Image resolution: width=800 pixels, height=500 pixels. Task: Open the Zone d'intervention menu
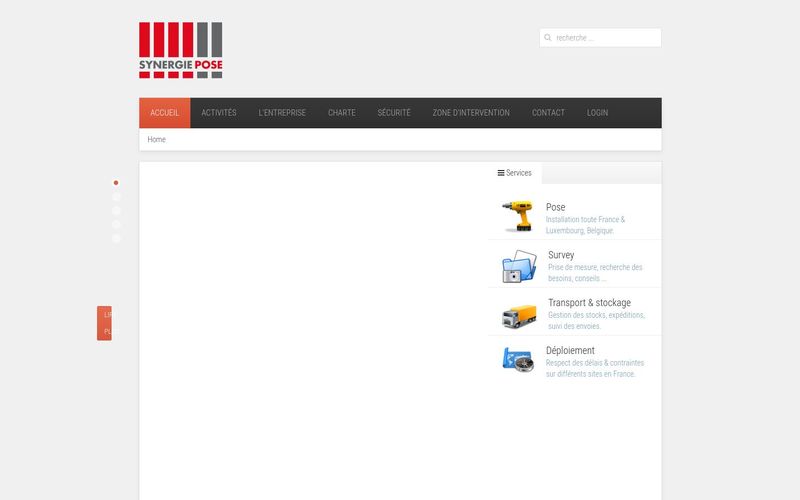point(471,113)
